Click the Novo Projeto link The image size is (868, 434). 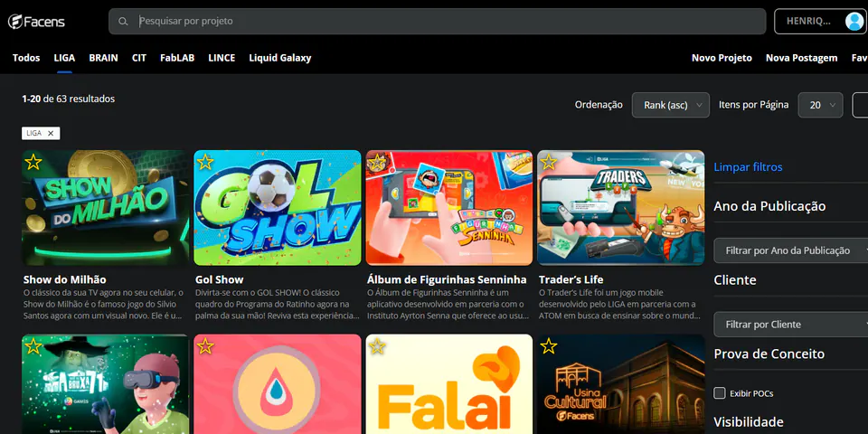pos(722,58)
